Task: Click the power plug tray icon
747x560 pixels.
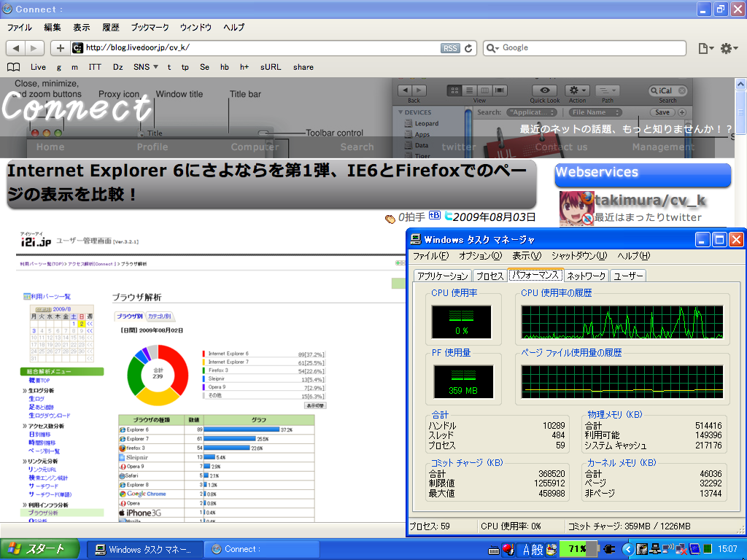Action: (609, 550)
